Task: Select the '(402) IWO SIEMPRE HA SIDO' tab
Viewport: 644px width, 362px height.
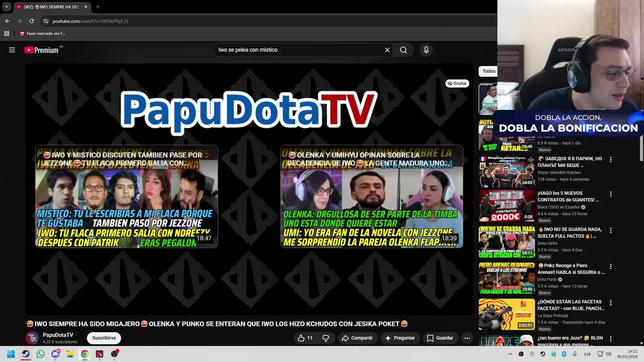Action: click(51, 7)
